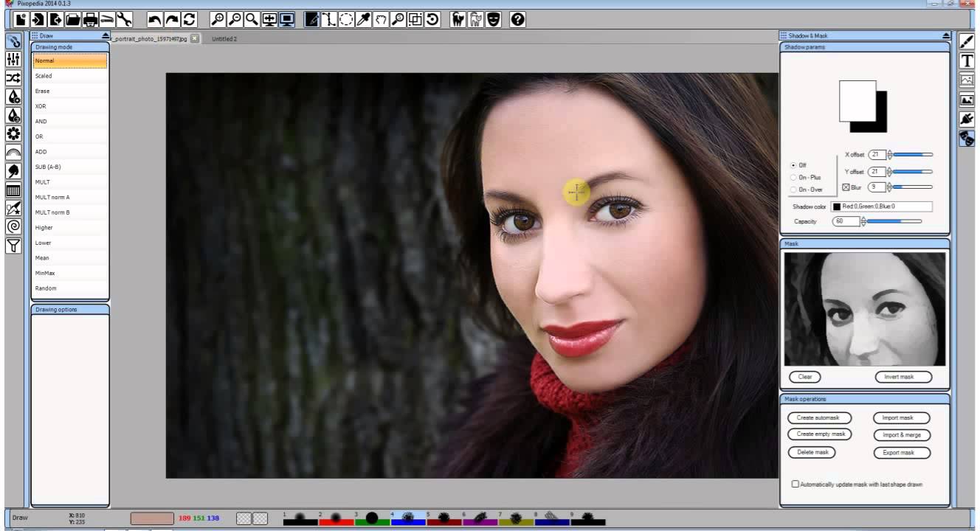
Task: Click the sliders adjustment icon in left sidebar
Action: pyautogui.click(x=13, y=60)
